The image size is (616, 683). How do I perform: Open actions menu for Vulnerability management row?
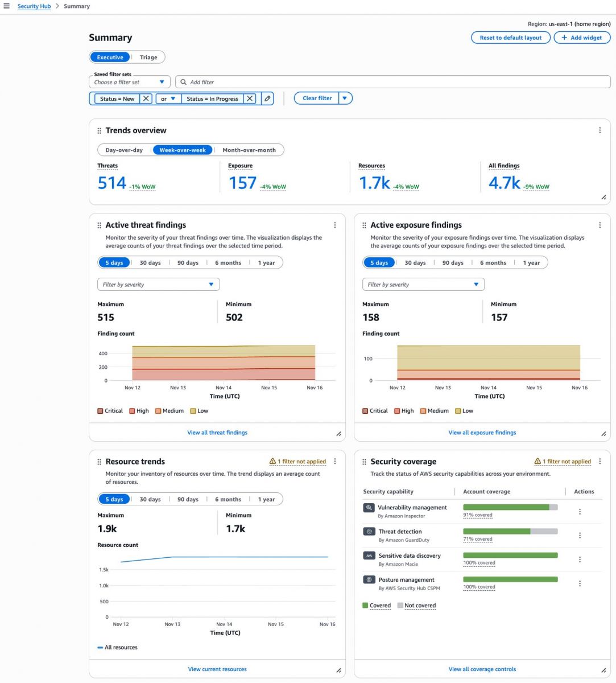click(580, 512)
